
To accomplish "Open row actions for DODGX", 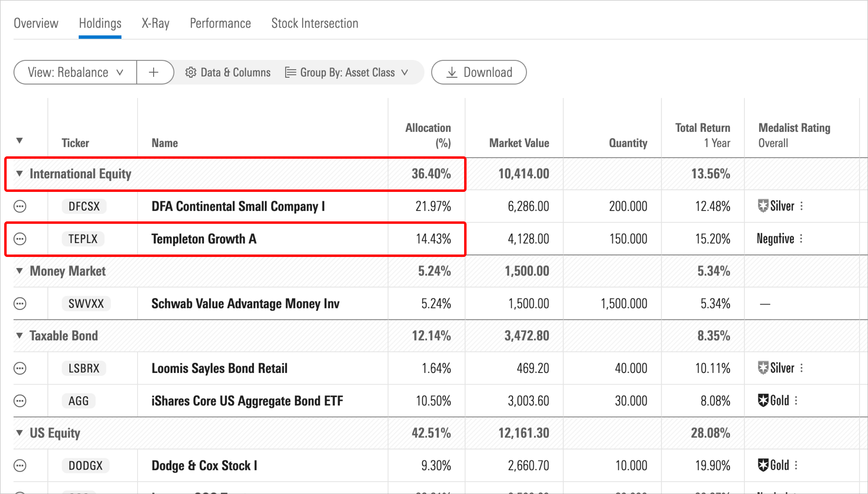I will coord(20,465).
